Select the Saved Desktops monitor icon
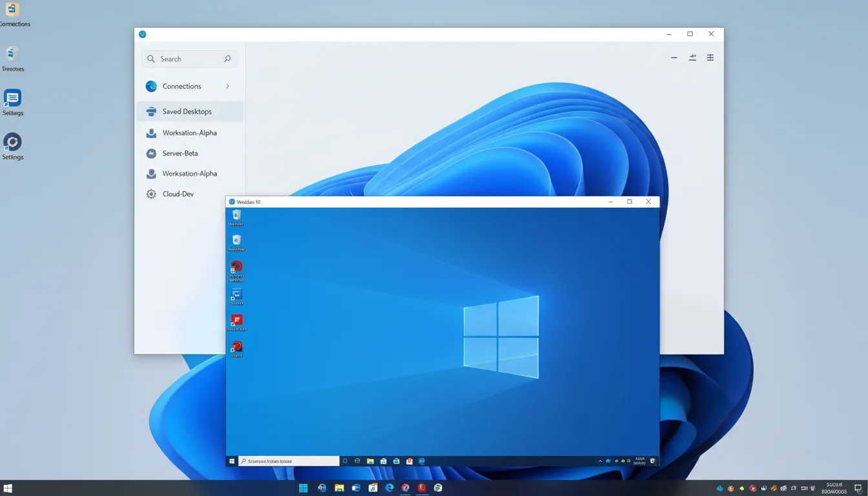Image resolution: width=868 pixels, height=496 pixels. (150, 111)
